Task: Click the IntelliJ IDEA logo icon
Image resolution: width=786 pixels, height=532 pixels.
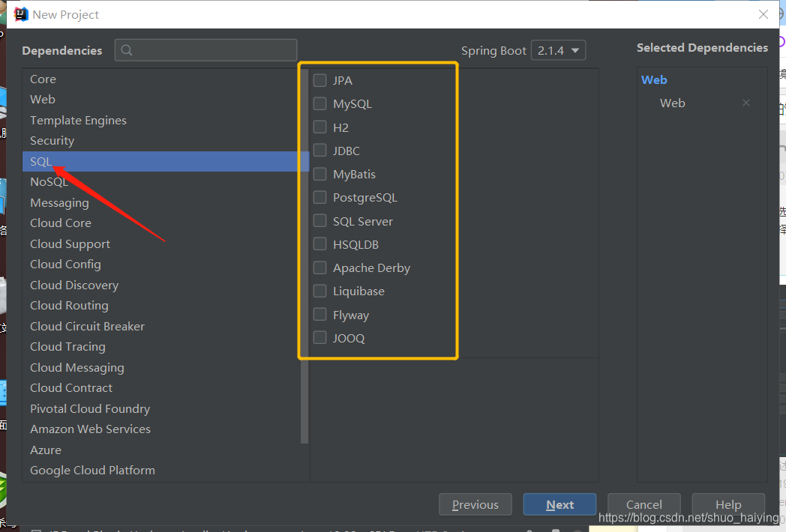Action: [x=20, y=14]
